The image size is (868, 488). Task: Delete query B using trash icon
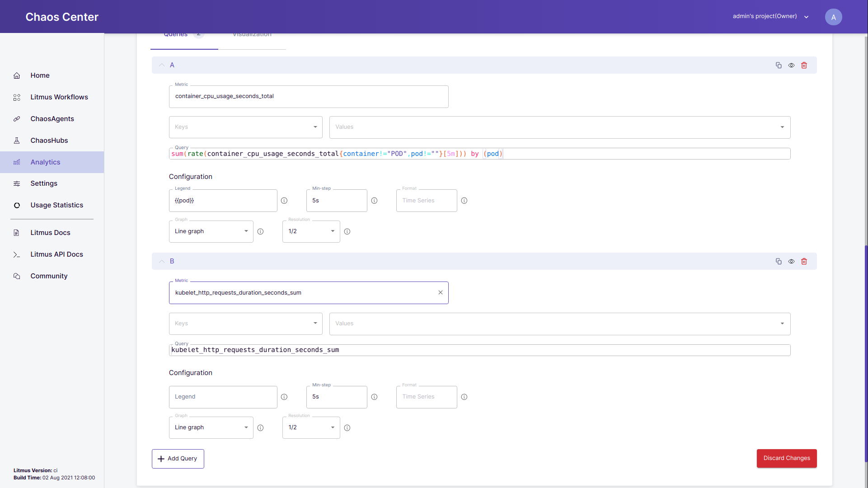coord(804,261)
